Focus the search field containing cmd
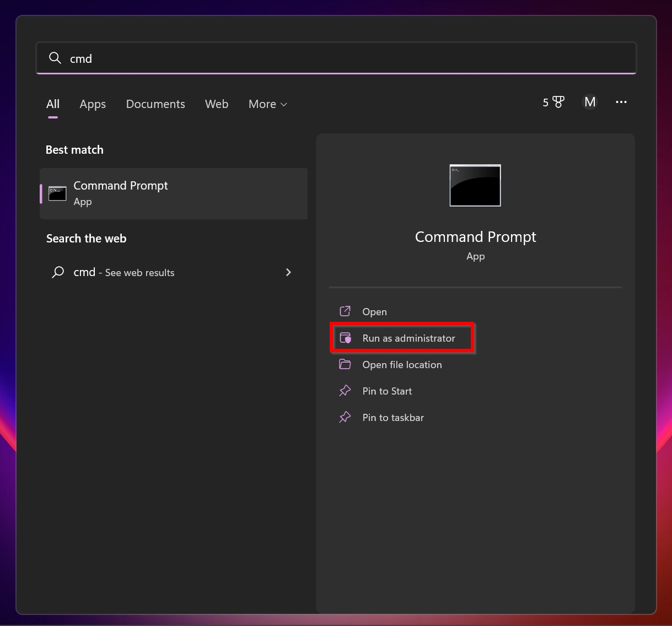The width and height of the screenshot is (672, 626). (336, 58)
